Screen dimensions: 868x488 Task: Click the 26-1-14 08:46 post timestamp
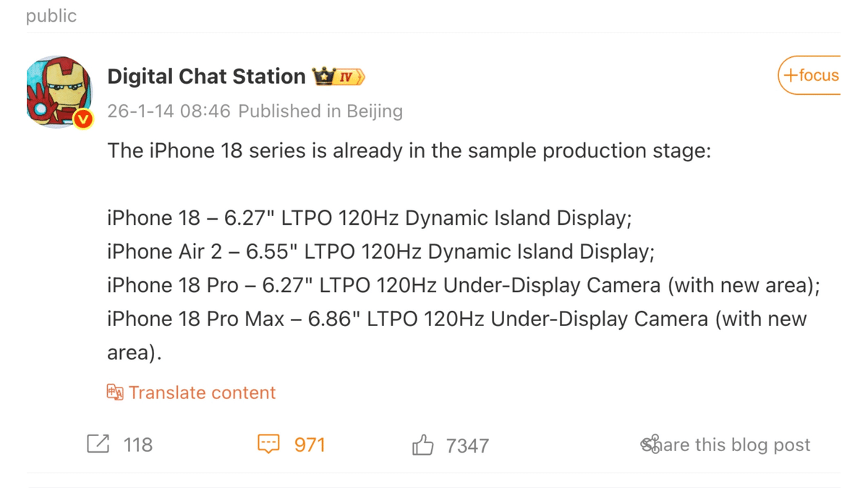pos(169,111)
